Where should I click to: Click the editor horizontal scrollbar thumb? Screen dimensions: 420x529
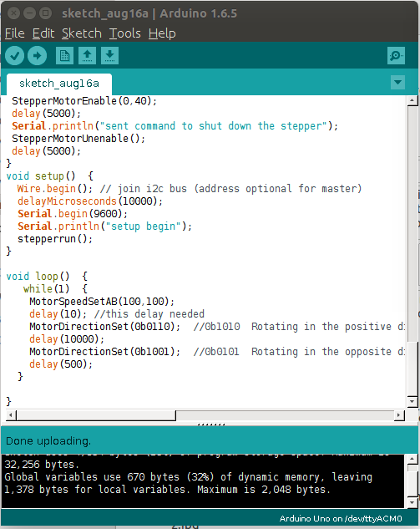pos(96,415)
